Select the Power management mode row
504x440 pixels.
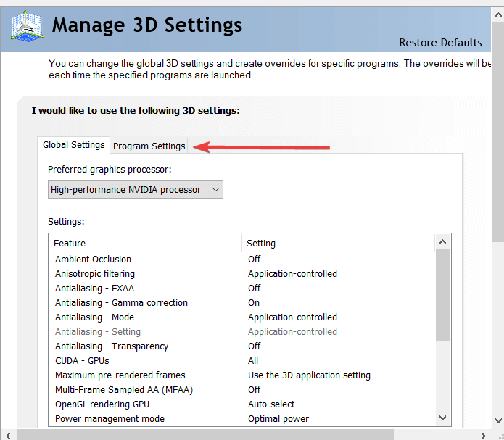[241, 418]
